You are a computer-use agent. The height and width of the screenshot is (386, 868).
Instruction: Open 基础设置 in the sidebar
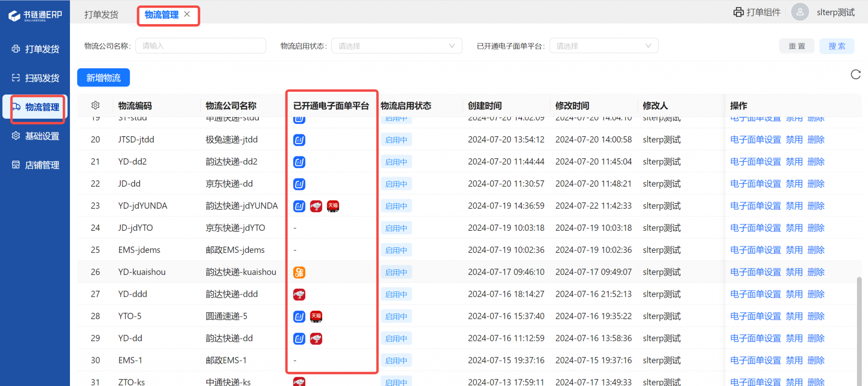click(x=35, y=136)
